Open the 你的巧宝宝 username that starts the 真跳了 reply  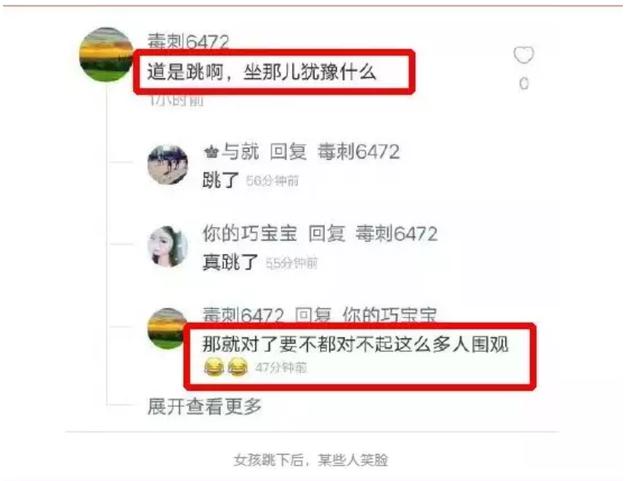pyautogui.click(x=250, y=234)
